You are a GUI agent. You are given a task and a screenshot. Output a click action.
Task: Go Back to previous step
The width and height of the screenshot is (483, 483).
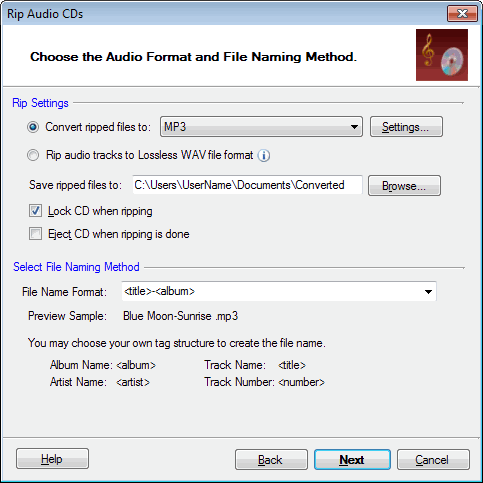point(271,460)
